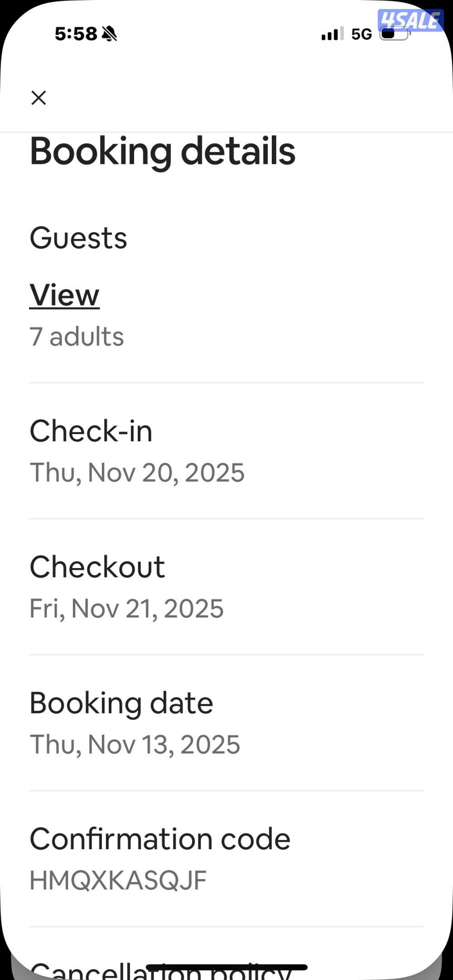Tap the Thu, Nov 13, 2025 booking date
453x980 pixels.
135,745
